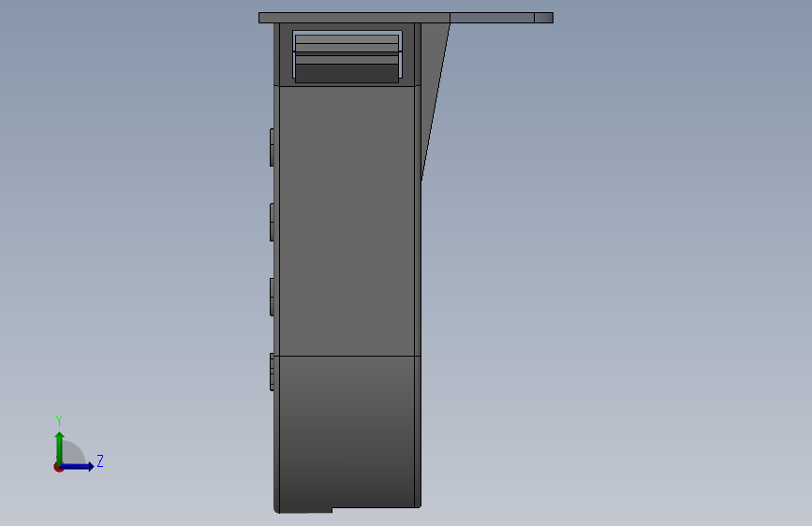Select the uppermost side tab on the model's left edge
The image size is (812, 526).
pyautogui.click(x=272, y=148)
